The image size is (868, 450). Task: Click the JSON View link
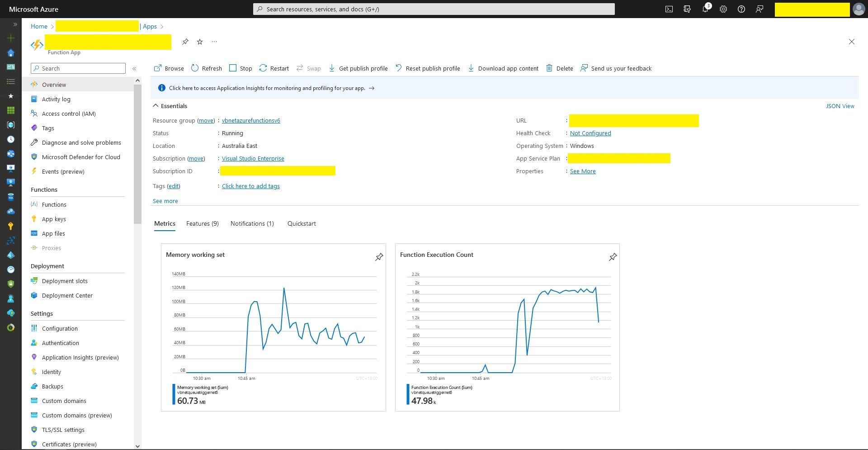tap(840, 106)
